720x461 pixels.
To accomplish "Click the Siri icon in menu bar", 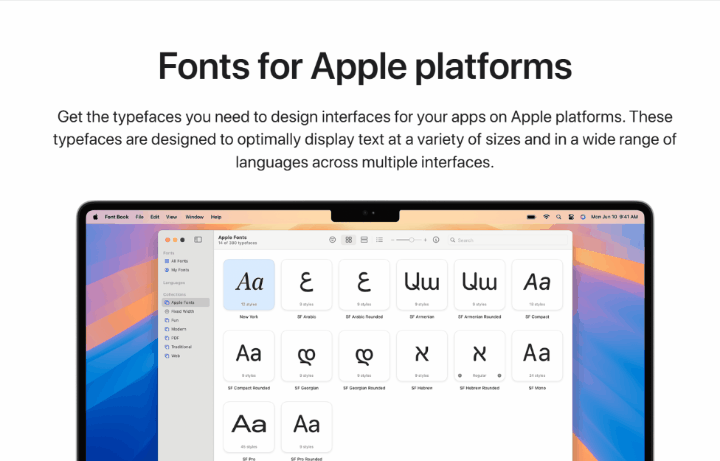I will coord(583,217).
